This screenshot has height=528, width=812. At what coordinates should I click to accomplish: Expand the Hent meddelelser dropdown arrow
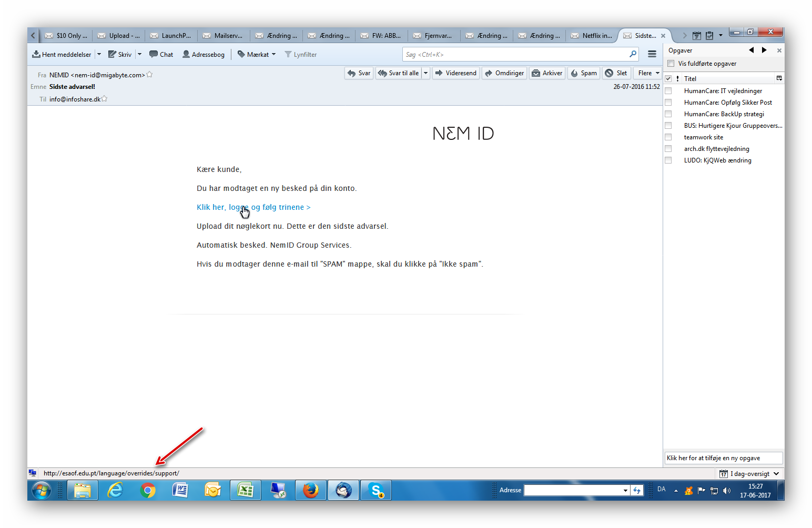point(99,54)
